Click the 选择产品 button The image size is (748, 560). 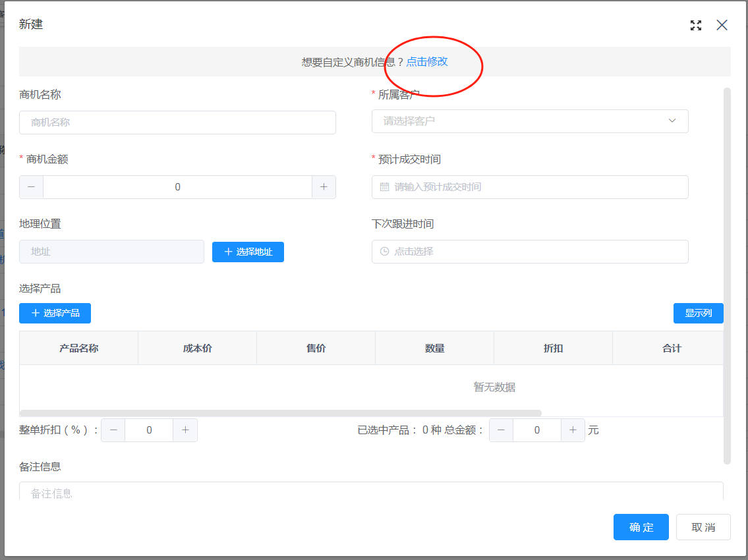click(x=55, y=313)
